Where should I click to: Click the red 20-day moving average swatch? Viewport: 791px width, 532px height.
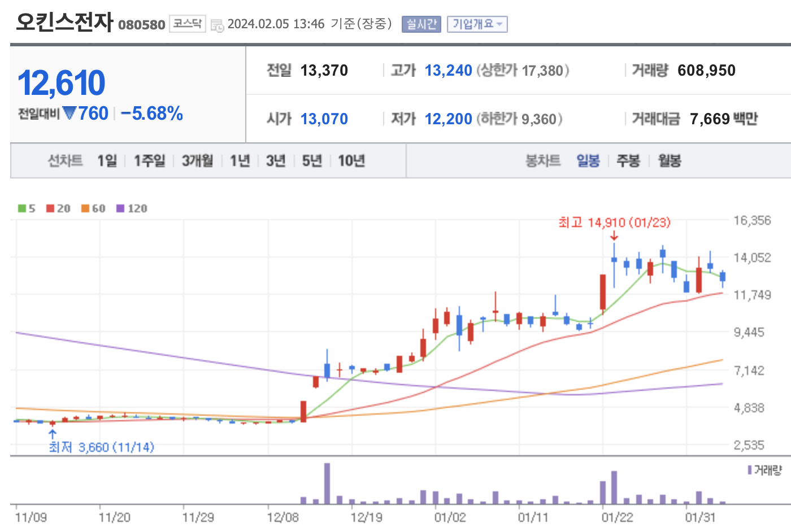coord(50,208)
